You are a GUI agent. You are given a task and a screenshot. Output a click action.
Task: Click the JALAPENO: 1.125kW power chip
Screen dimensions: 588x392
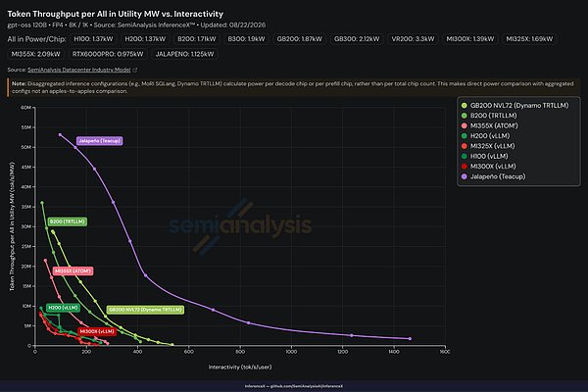(x=184, y=54)
